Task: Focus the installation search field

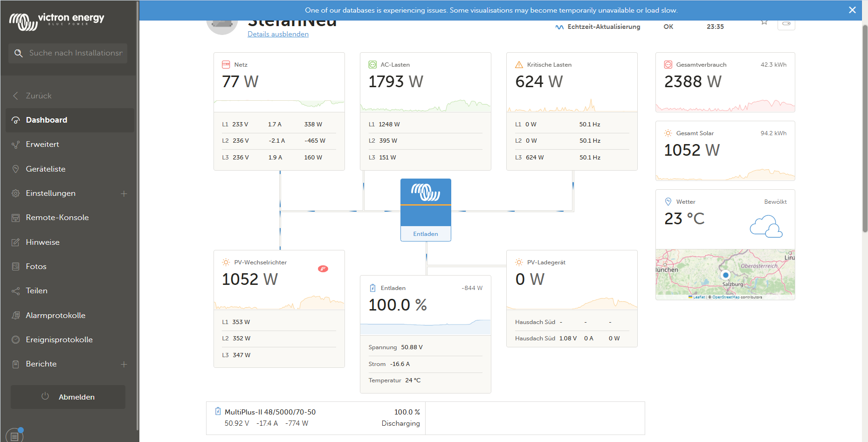Action: [x=68, y=53]
